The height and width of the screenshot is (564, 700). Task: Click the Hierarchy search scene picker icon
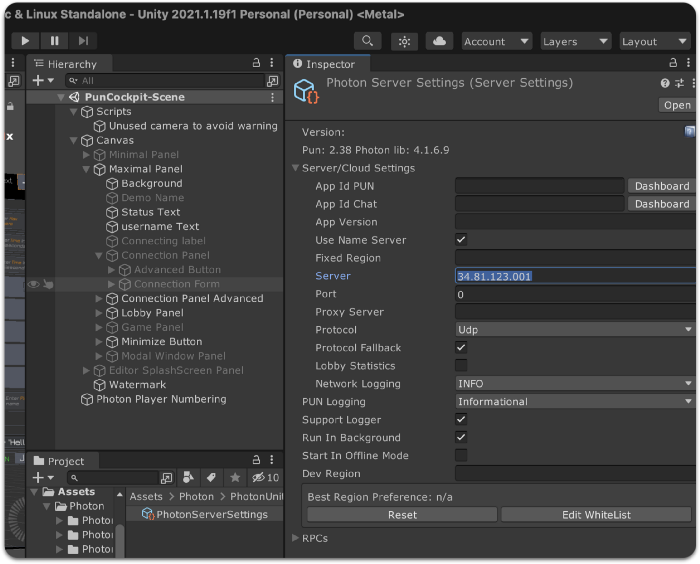tap(272, 81)
